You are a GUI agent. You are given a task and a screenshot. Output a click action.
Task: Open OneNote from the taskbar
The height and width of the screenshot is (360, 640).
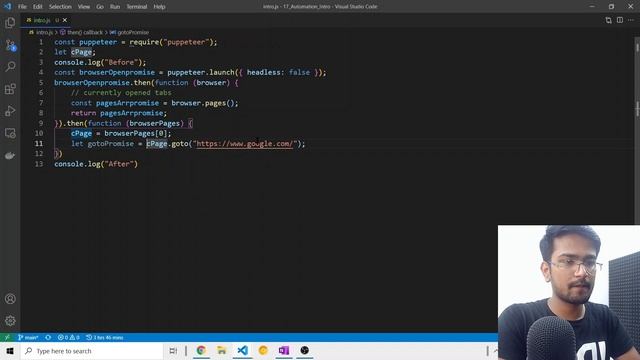284,351
